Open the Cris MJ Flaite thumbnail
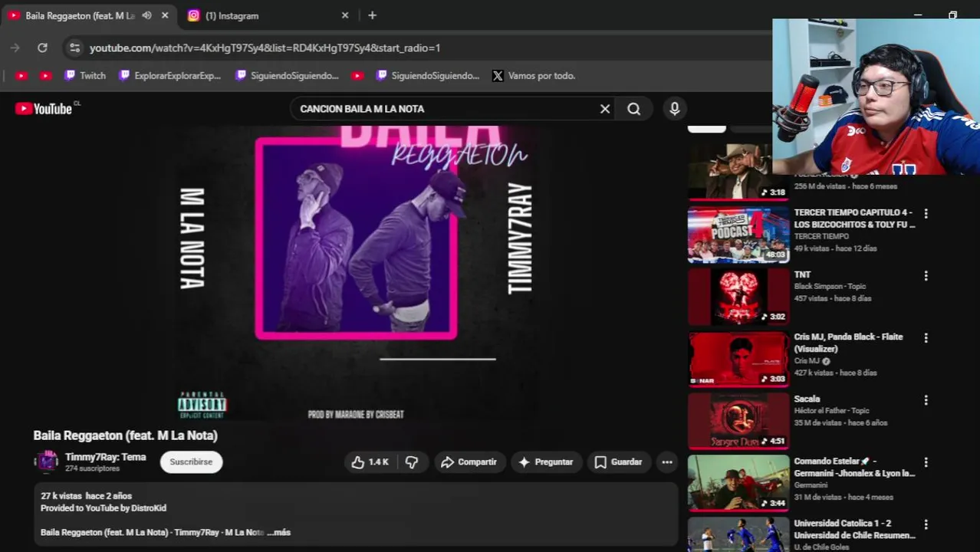This screenshot has width=980, height=552. point(738,359)
